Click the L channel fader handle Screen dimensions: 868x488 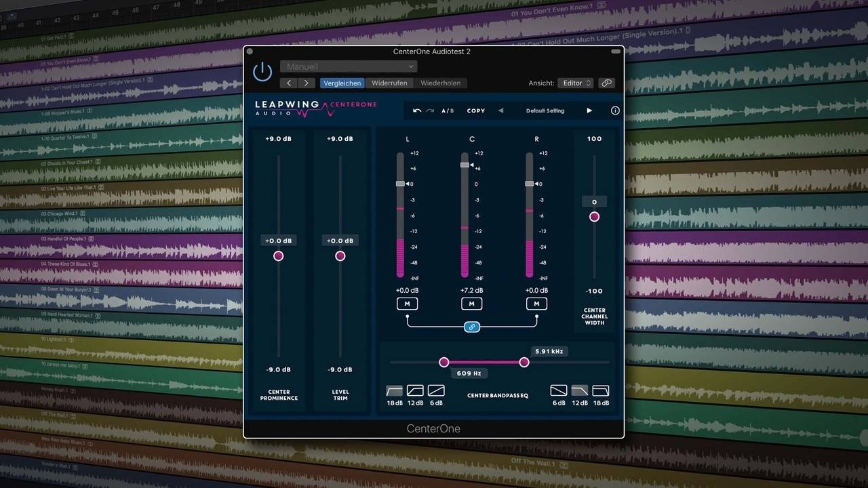point(400,184)
